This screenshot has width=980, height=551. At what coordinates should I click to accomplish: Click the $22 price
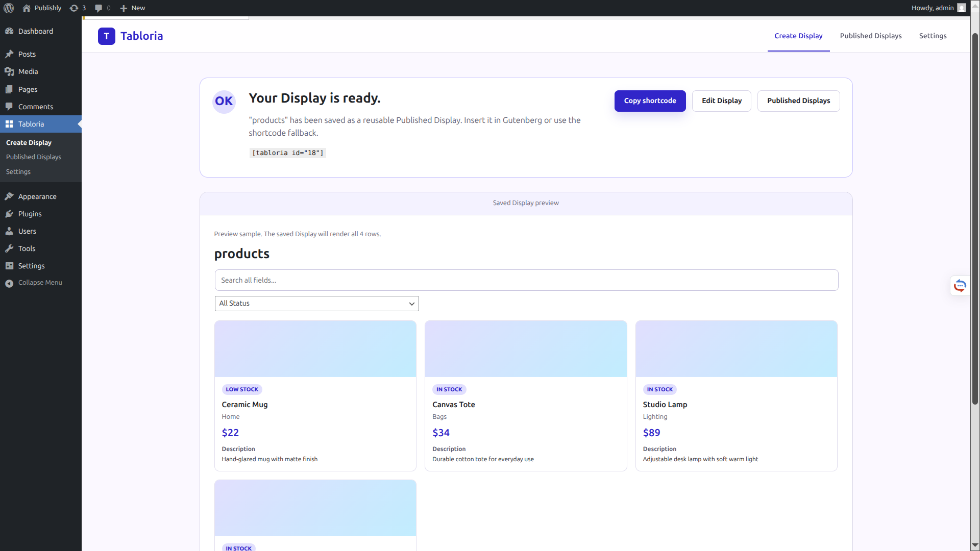click(x=230, y=433)
